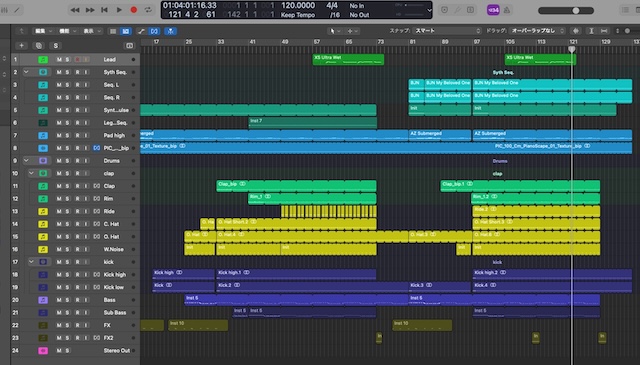Toggle input monitoring on Seq. R track
This screenshot has height=365, width=640.
[x=86, y=98]
